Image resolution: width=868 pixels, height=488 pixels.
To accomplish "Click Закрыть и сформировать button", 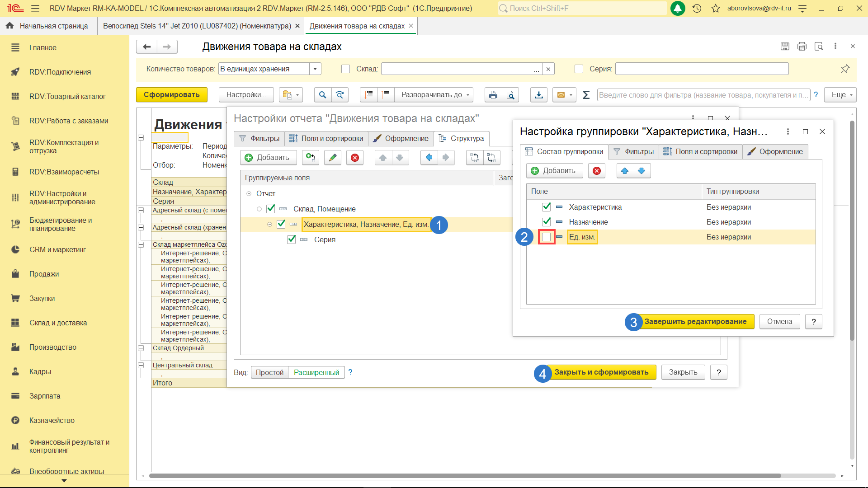I will 601,372.
